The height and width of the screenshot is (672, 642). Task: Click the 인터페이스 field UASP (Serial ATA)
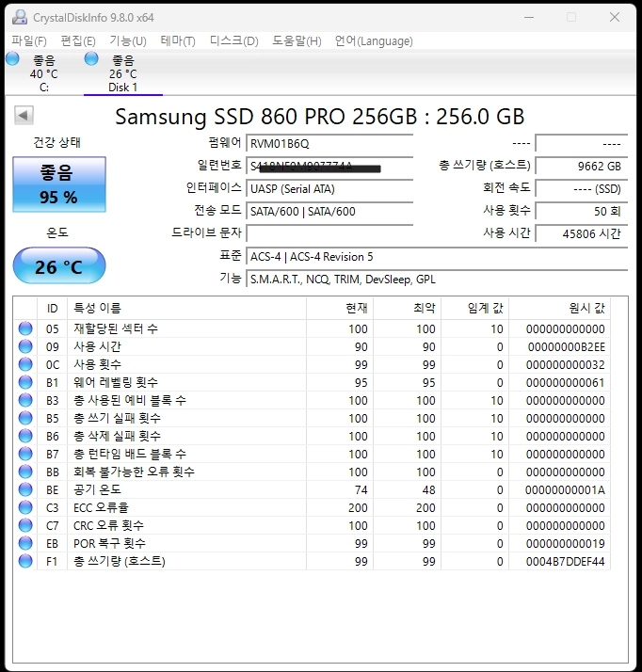coord(329,189)
